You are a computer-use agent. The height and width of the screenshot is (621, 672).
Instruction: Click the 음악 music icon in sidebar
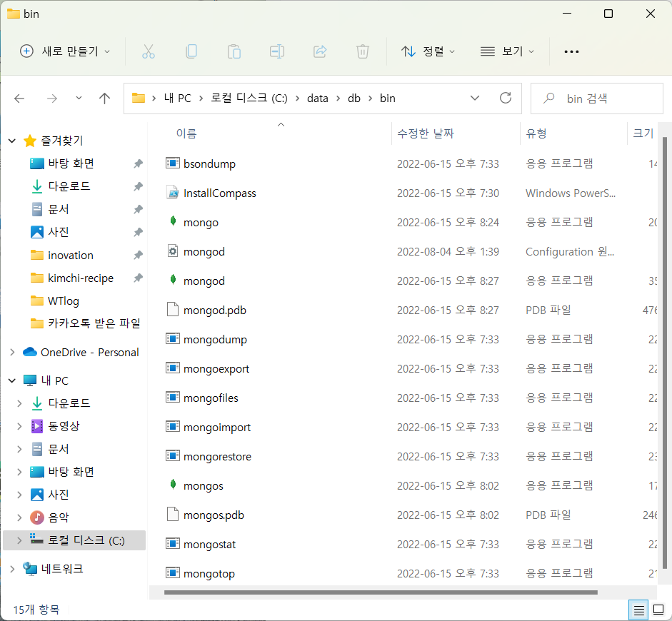(x=37, y=517)
